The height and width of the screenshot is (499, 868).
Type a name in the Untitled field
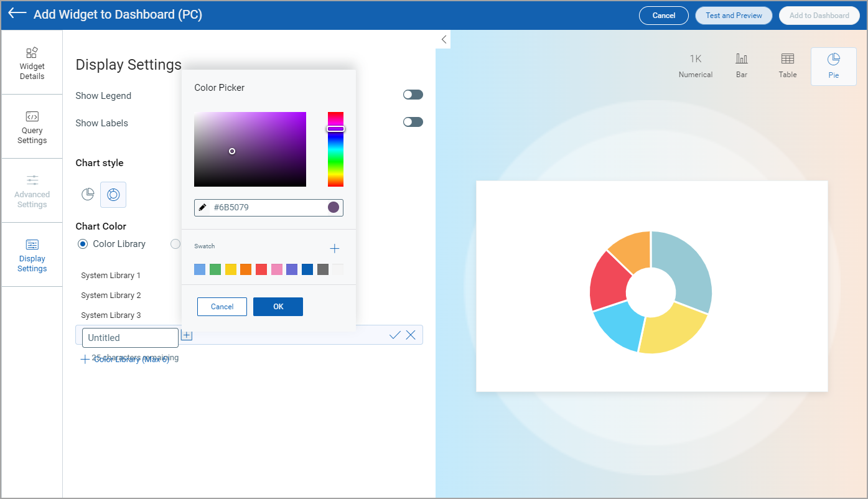pyautogui.click(x=130, y=337)
